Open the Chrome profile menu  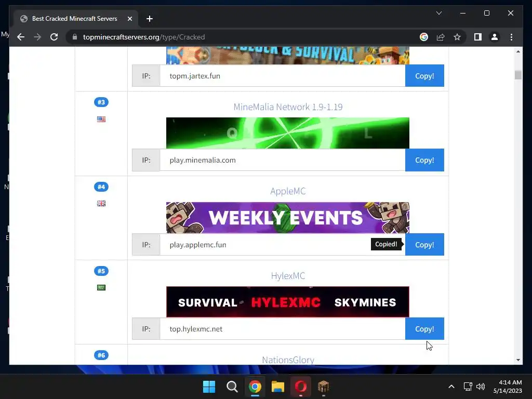[495, 37]
